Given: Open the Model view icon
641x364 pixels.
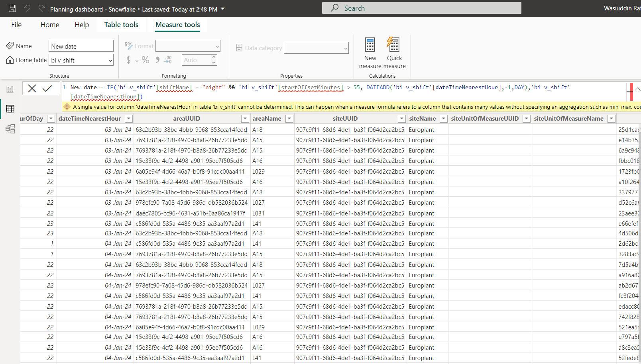Looking at the screenshot, I should (x=10, y=129).
